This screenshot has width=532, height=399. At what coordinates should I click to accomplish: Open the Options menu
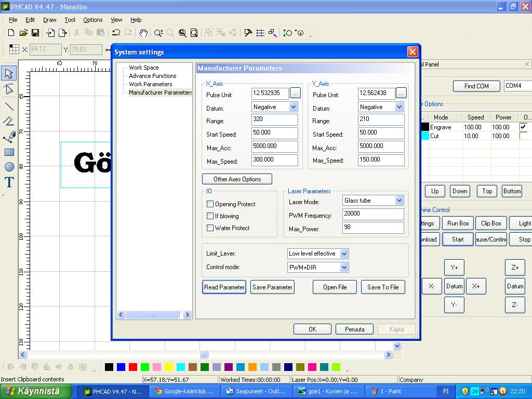(x=92, y=20)
